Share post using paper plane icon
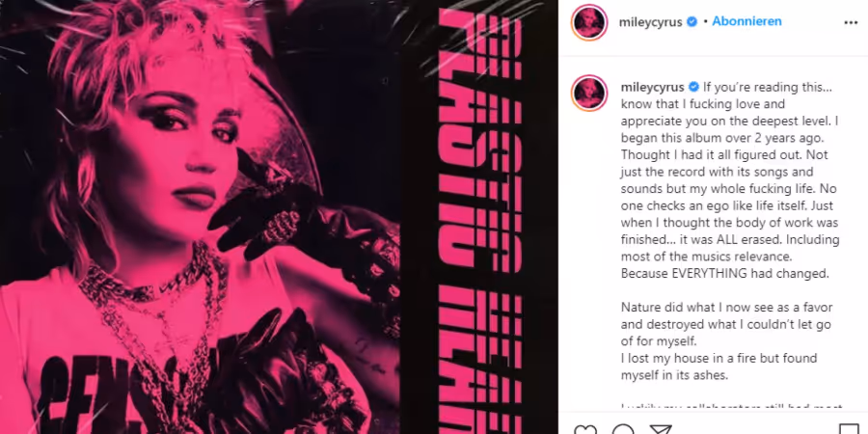This screenshot has height=434, width=868. (661, 429)
